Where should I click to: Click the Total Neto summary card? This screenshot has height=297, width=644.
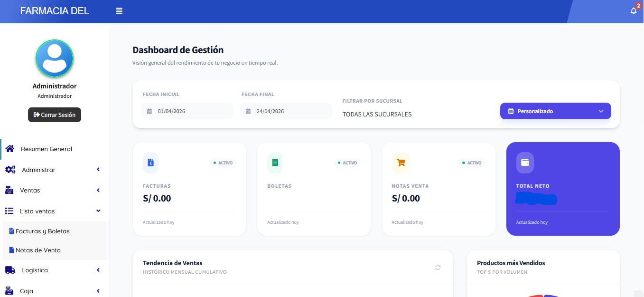pos(563,189)
